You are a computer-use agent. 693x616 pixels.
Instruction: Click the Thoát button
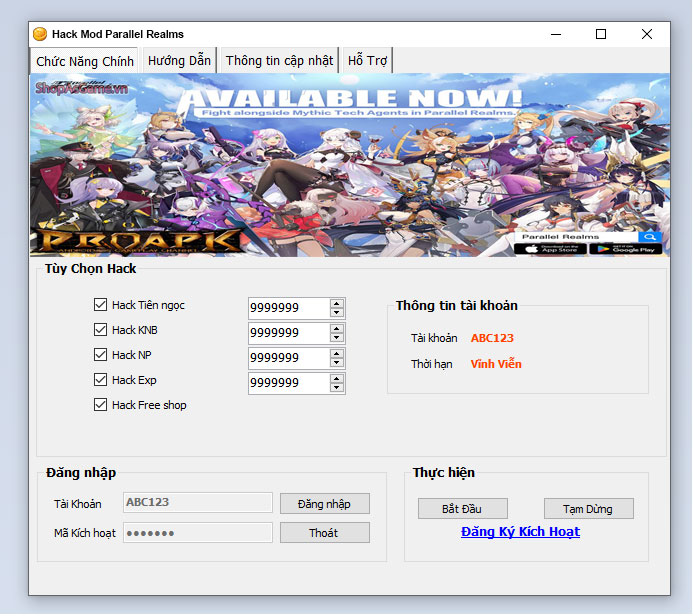click(x=325, y=533)
